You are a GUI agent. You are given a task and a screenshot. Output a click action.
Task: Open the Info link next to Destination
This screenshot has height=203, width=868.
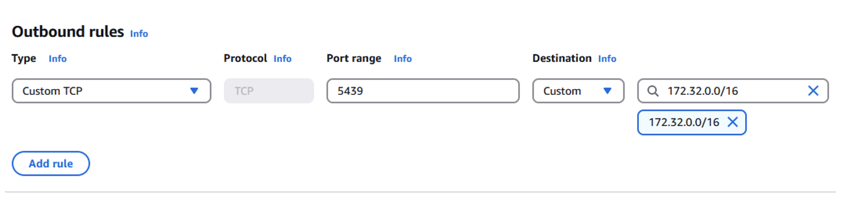607,59
